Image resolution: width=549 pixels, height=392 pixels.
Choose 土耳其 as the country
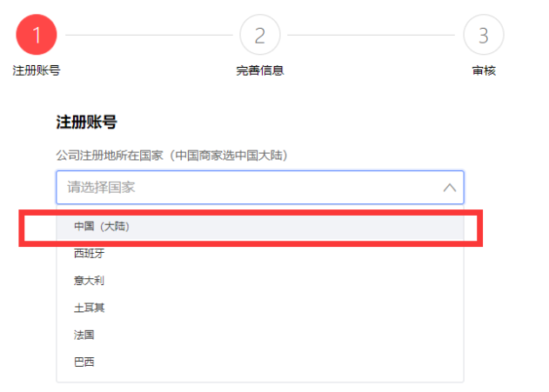(x=90, y=308)
